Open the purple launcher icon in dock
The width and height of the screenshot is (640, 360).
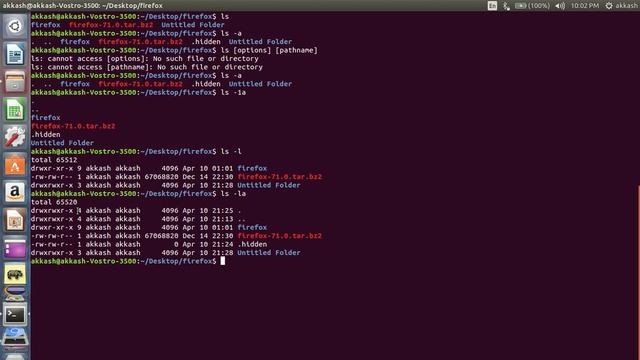click(x=15, y=248)
